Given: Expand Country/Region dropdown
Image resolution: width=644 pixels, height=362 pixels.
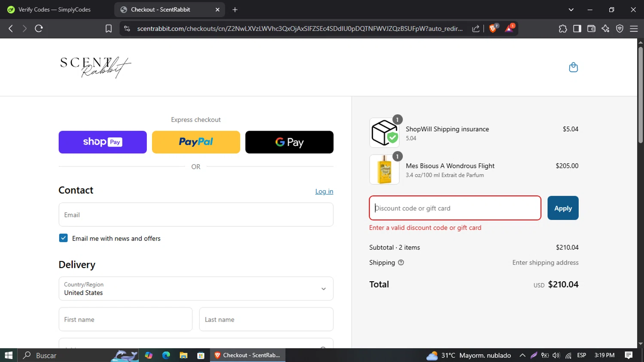Looking at the screenshot, I should 196,289.
